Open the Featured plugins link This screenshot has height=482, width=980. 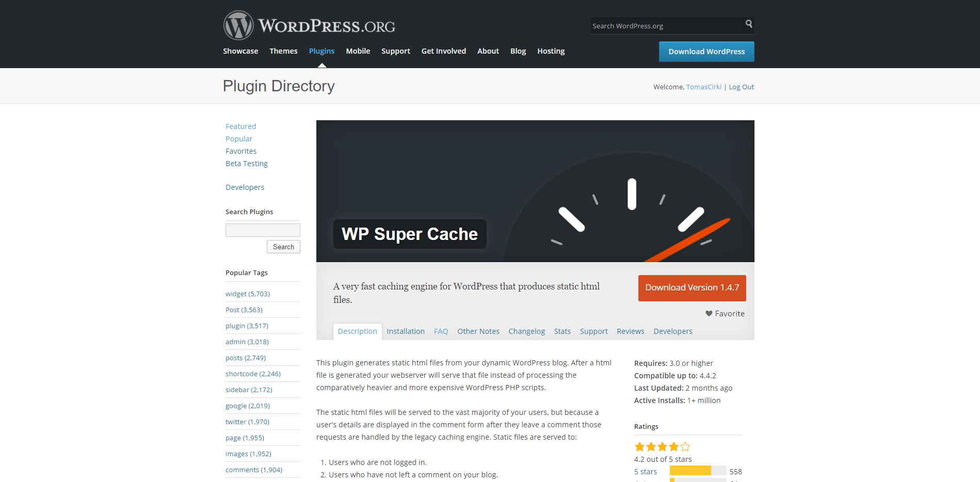point(240,126)
